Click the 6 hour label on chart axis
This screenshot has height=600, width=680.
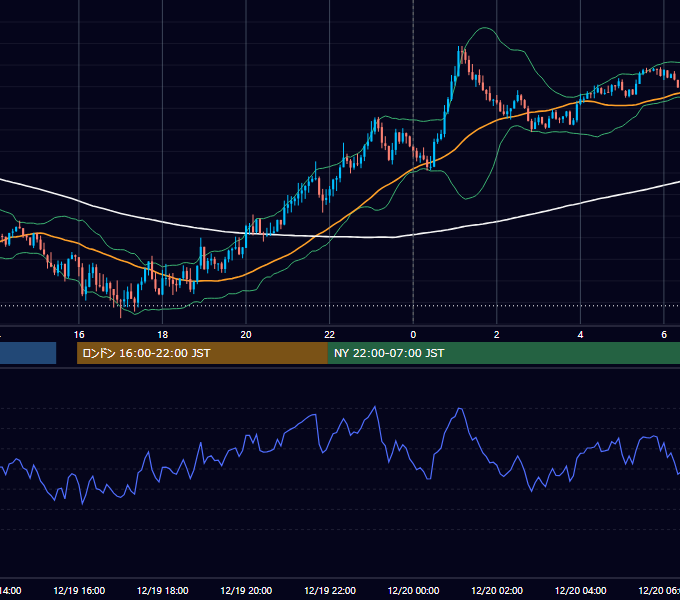664,335
